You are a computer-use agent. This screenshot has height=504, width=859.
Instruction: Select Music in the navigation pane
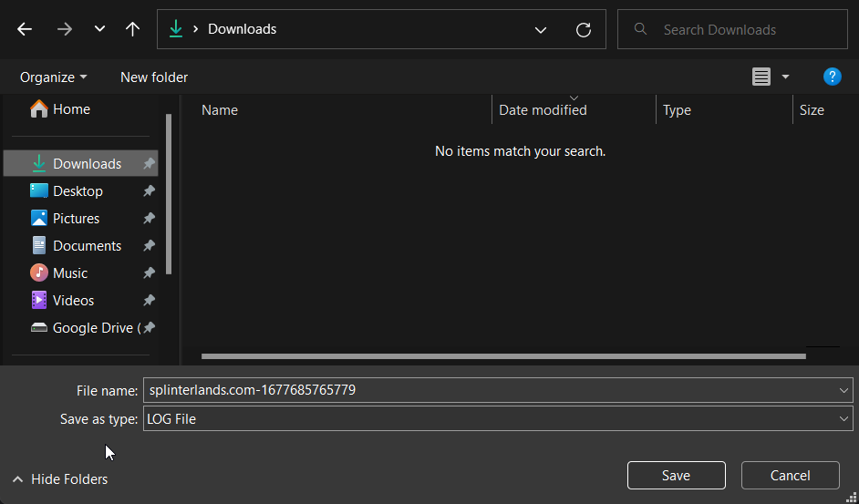click(80, 273)
